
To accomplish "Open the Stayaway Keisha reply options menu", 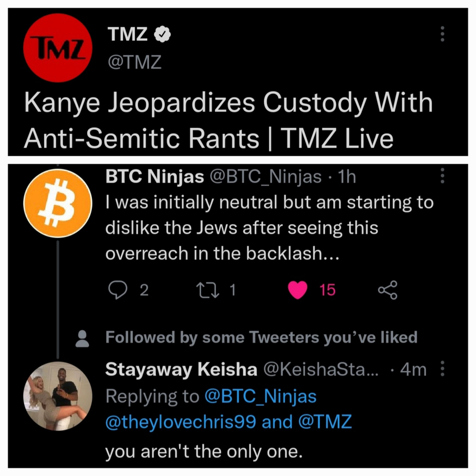I will pyautogui.click(x=442, y=370).
